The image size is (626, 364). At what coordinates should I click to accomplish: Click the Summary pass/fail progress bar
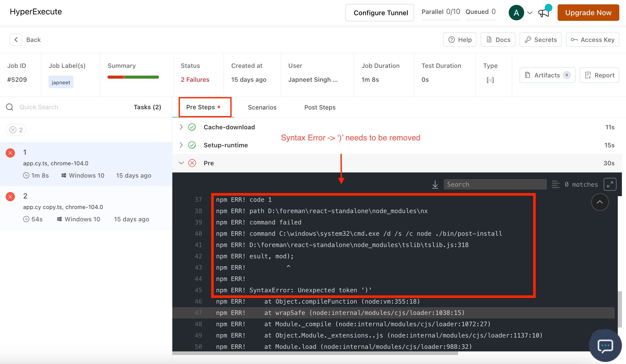coord(133,77)
